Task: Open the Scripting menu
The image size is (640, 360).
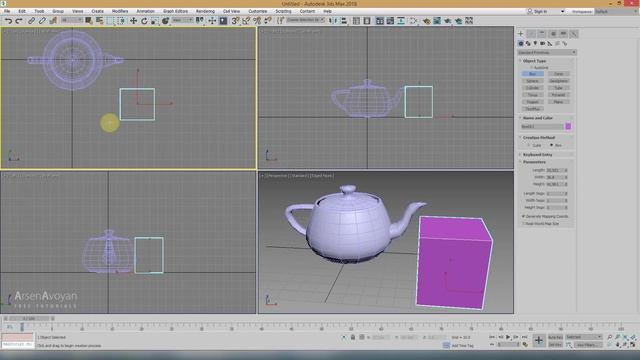Action: pyautogui.click(x=283, y=11)
